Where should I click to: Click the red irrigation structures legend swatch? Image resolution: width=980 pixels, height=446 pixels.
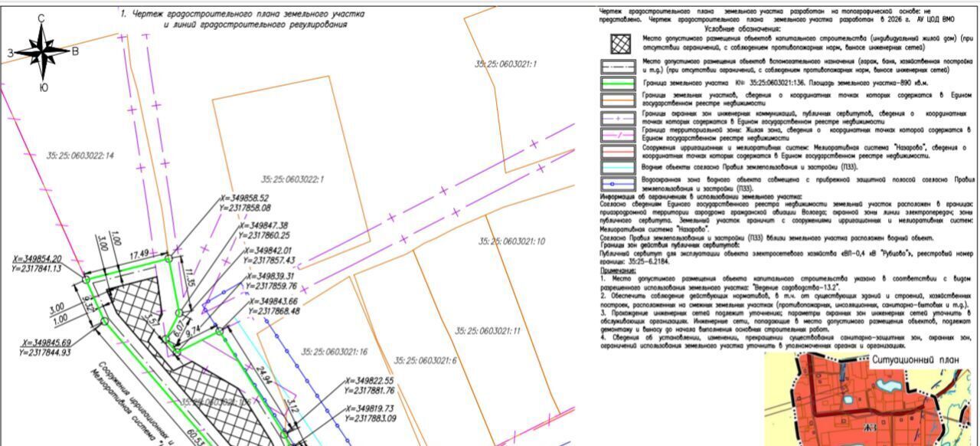click(618, 152)
